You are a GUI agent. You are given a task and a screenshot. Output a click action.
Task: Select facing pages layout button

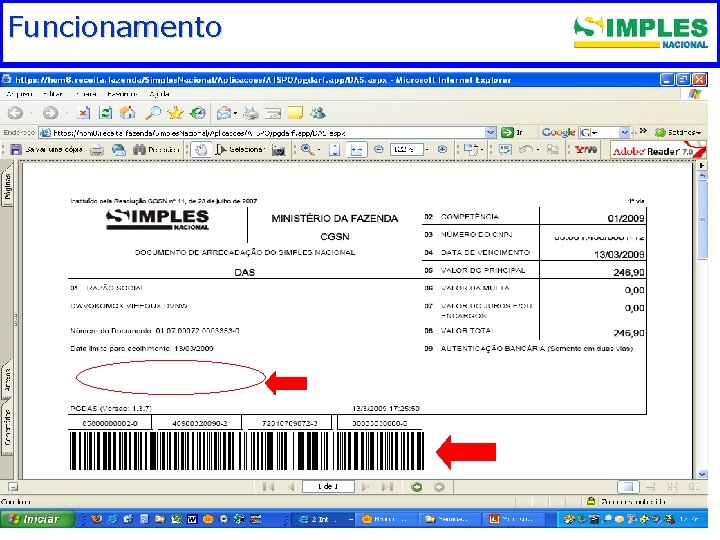click(x=694, y=487)
